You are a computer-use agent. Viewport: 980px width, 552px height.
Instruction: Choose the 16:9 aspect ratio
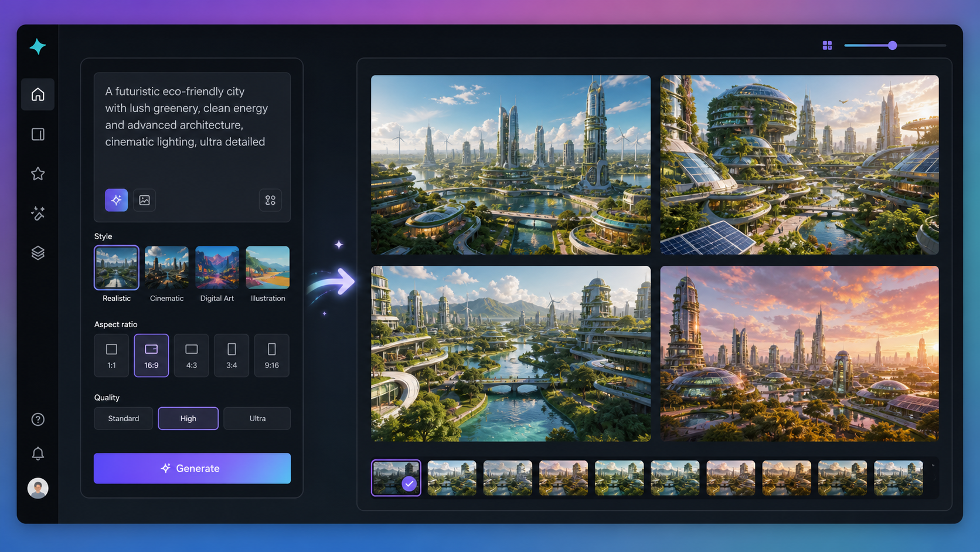(151, 355)
